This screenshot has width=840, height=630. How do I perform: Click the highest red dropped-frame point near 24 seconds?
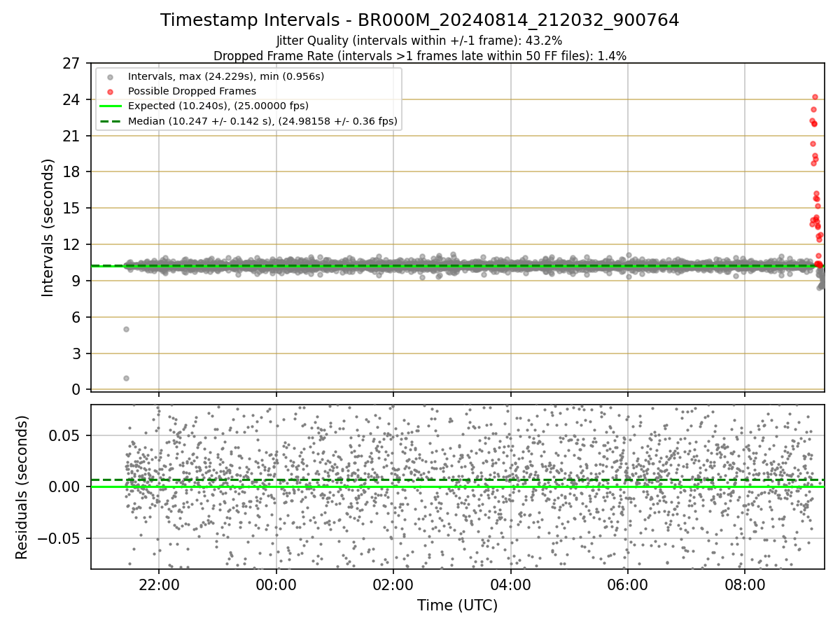point(815,97)
